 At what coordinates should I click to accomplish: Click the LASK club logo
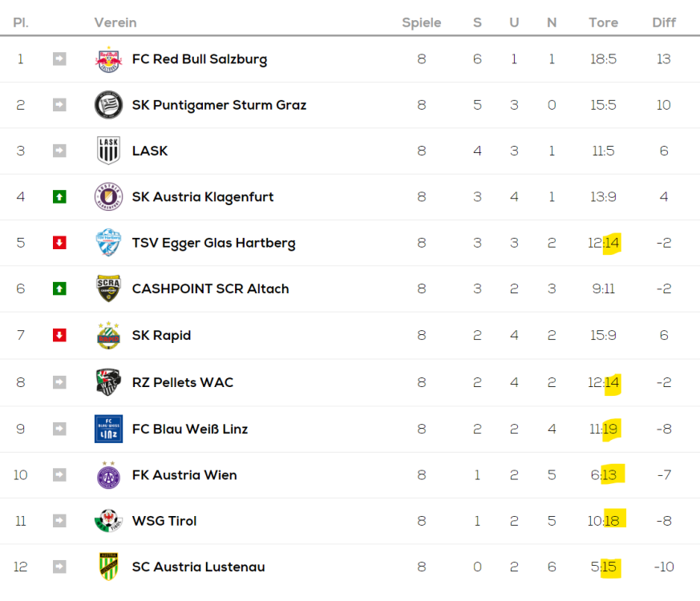(x=108, y=151)
